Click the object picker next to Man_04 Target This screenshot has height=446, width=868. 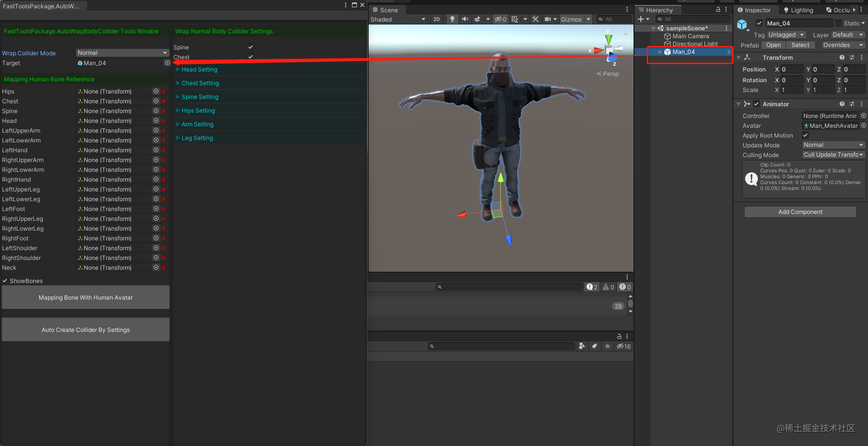click(166, 63)
